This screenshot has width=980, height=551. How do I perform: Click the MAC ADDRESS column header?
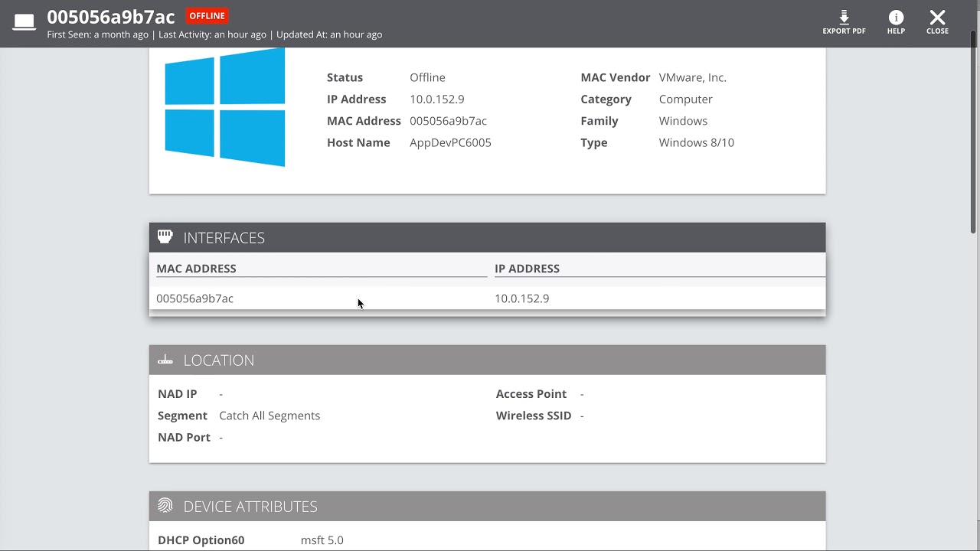[x=196, y=269]
